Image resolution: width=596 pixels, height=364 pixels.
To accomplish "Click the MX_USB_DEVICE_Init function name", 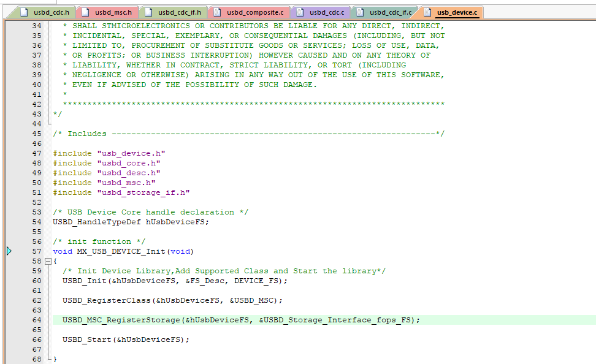I will pyautogui.click(x=121, y=251).
